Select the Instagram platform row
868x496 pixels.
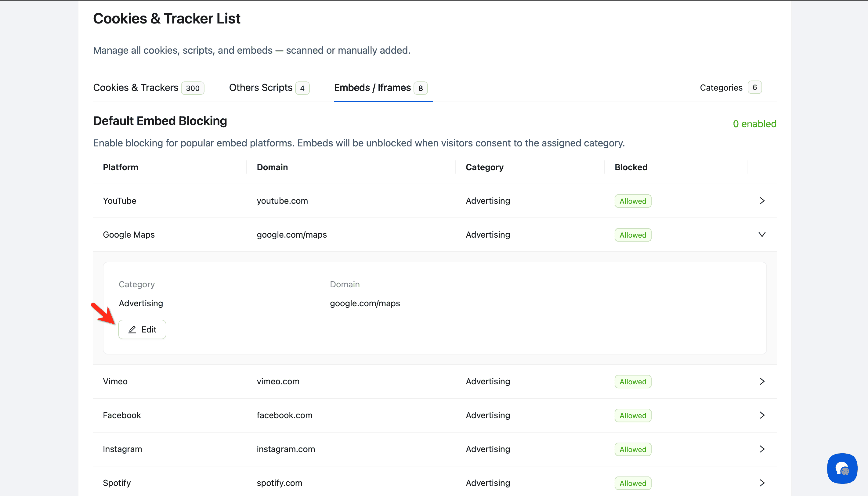coord(123,449)
